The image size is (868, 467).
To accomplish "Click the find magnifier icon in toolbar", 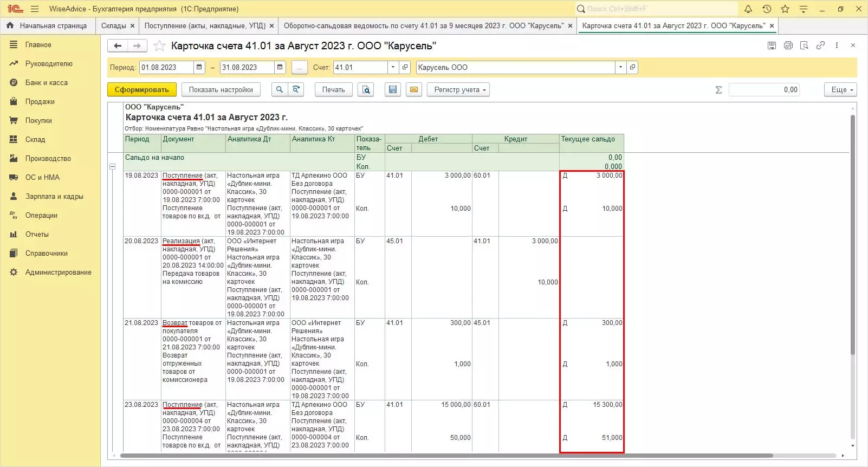I will 279,90.
